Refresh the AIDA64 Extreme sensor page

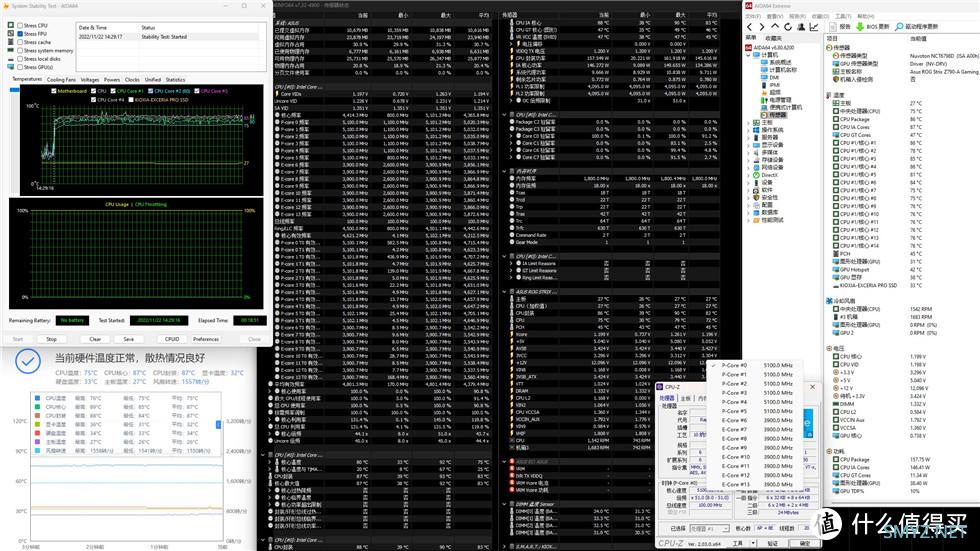(x=788, y=27)
